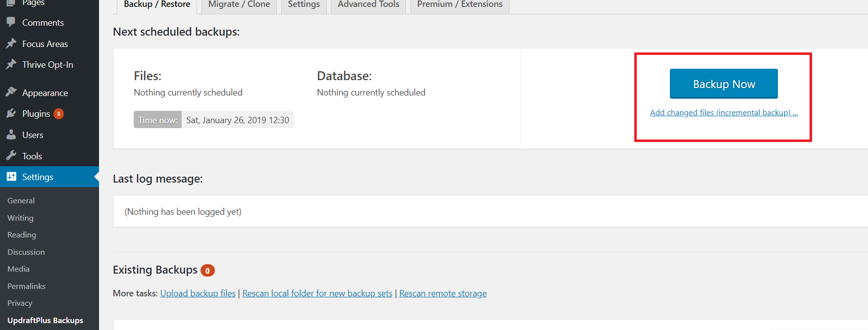868x330 pixels.
Task: Go to Writing settings submenu
Action: tap(20, 218)
